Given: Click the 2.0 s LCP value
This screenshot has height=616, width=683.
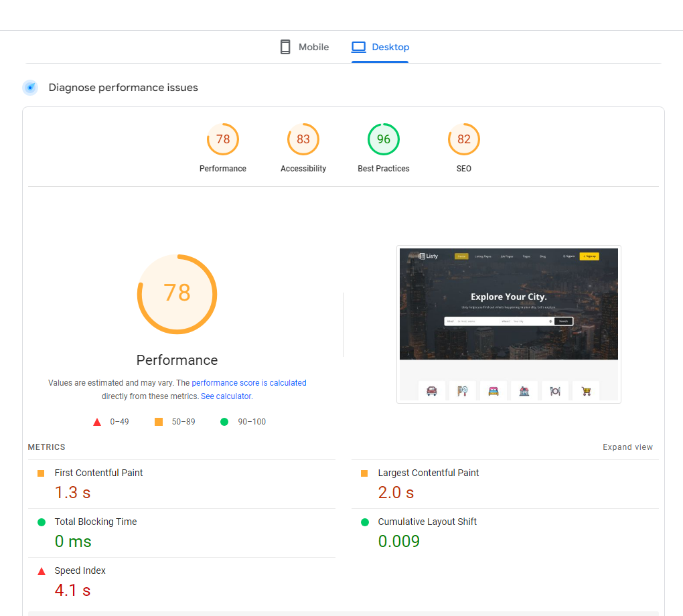Looking at the screenshot, I should point(396,493).
